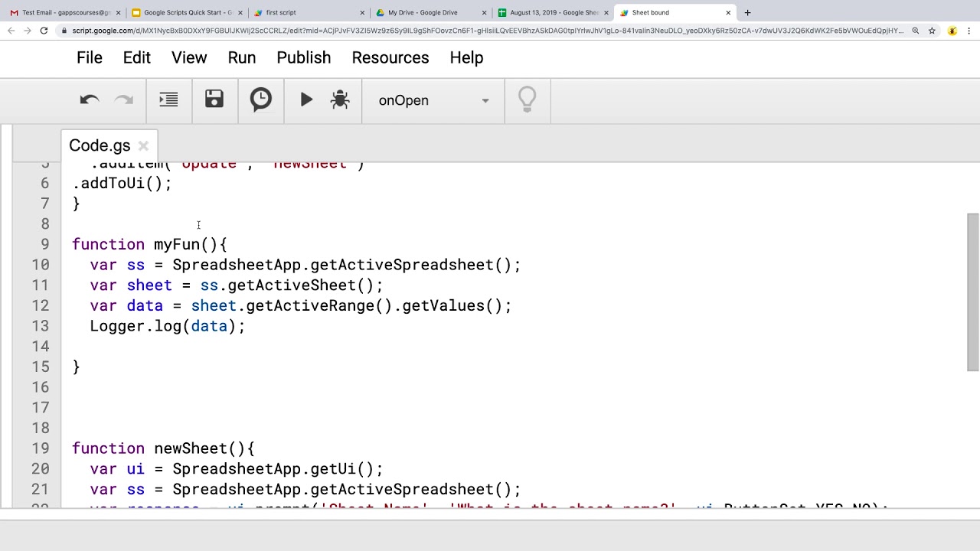Toggle the indent formatting icon
This screenshot has width=980, height=551.
(168, 100)
